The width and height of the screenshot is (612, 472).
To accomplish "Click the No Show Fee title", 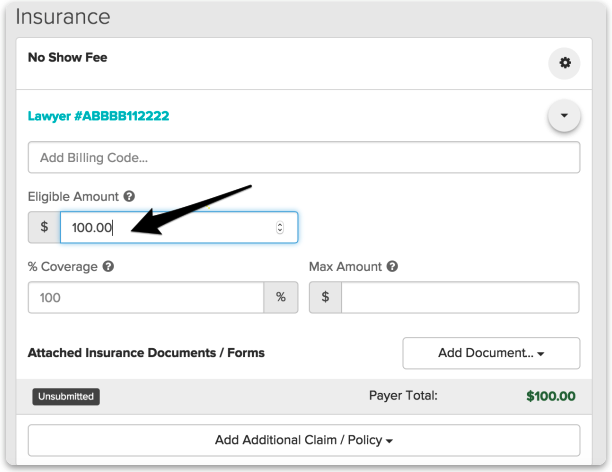I will coord(67,58).
